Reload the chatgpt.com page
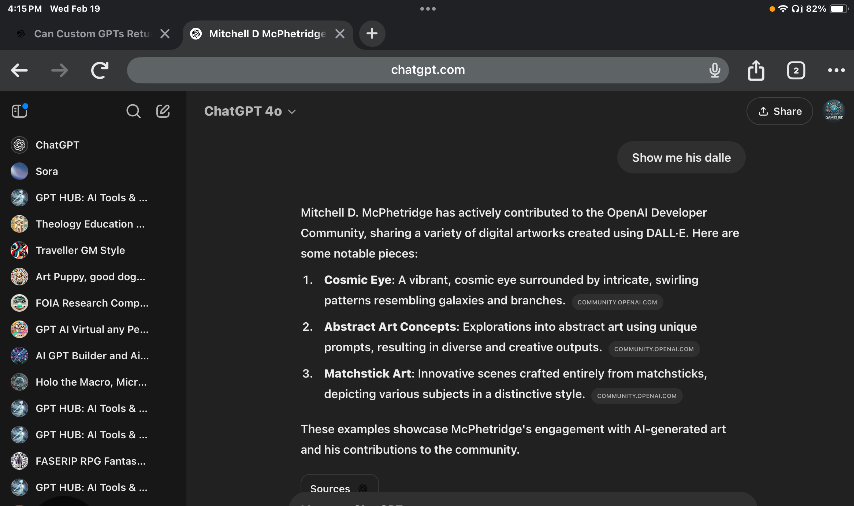 [x=100, y=70]
